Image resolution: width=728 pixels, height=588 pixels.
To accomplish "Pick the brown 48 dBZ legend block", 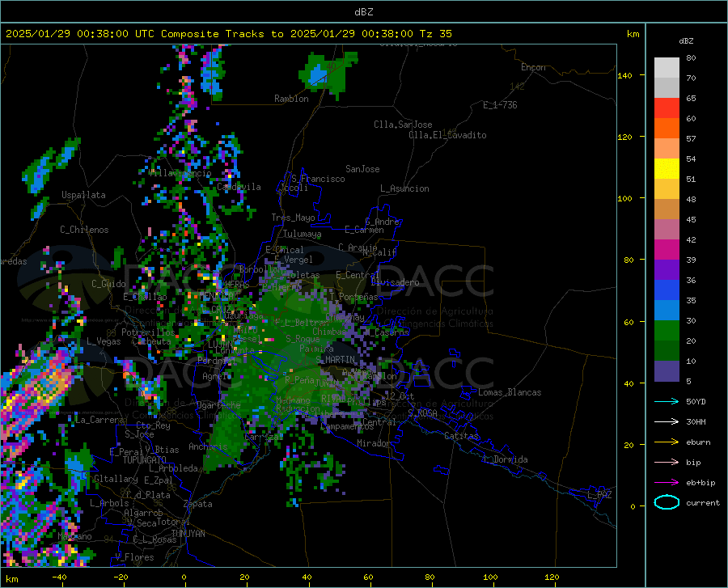I will point(667,209).
